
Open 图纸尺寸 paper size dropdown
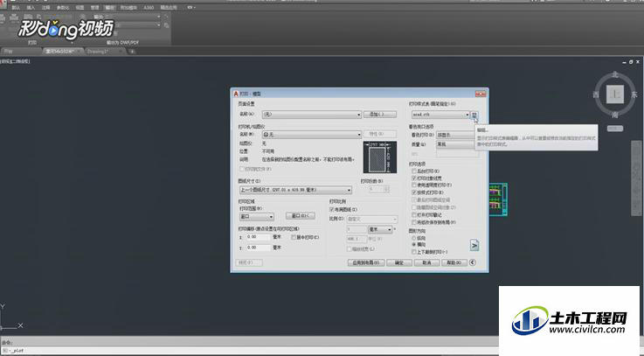295,190
